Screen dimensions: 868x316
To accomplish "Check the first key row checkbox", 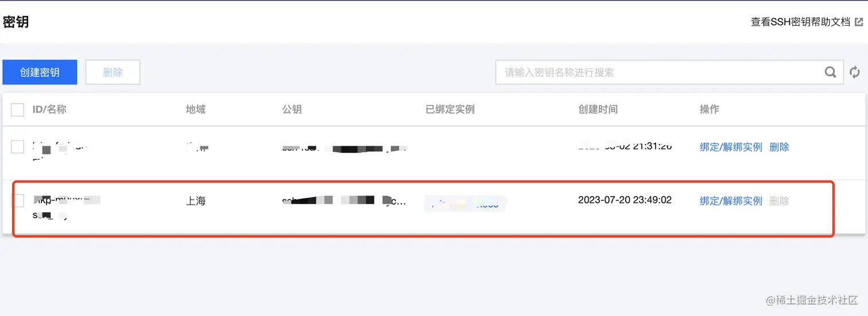I will pos(18,147).
